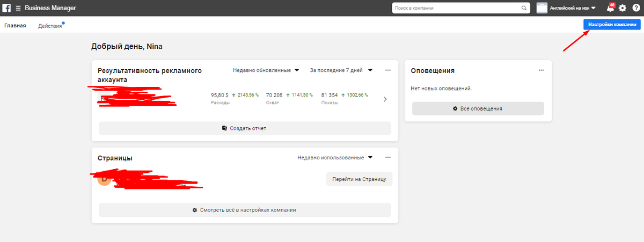Click the Business Manager title text
The image size is (644, 242).
[x=50, y=8]
